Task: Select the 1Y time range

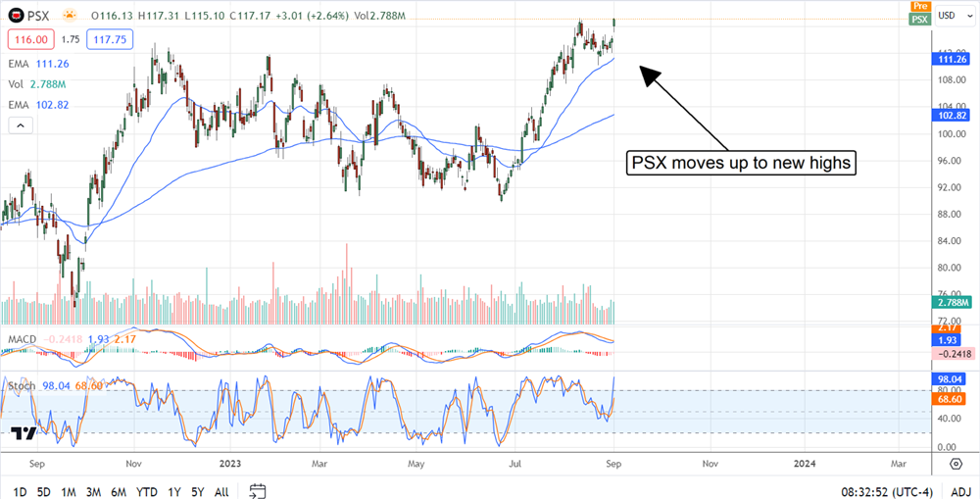Action: 174,491
